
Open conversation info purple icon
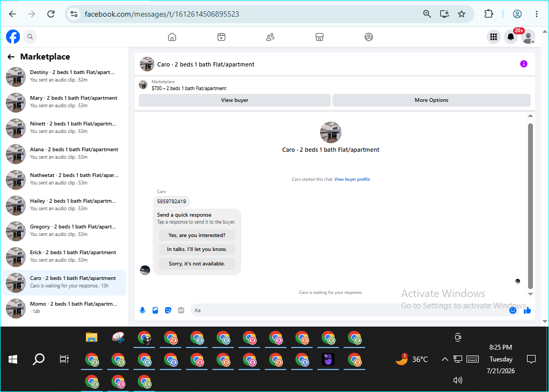[523, 64]
